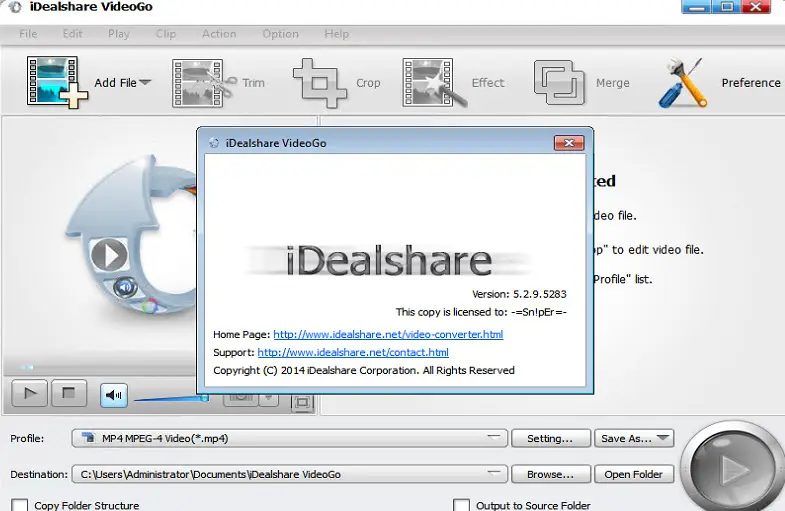Image resolution: width=785 pixels, height=511 pixels.
Task: Expand the Profile MP4 MPEG-4 Video dropdown
Action: 290,438
